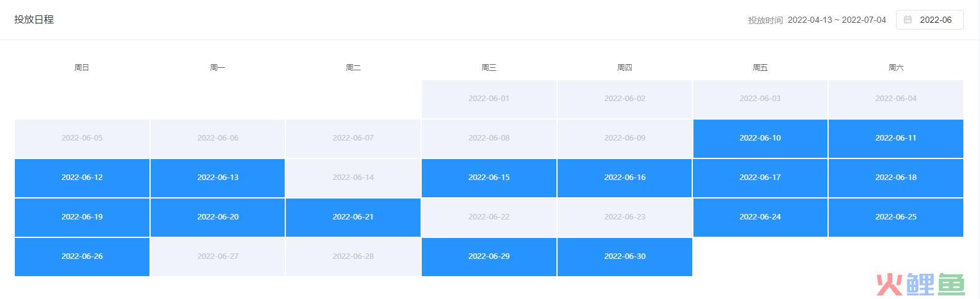Screen dimensions: 980x299
Task: Select the unscheduled 2022-06-23 cell
Action: 625,217
